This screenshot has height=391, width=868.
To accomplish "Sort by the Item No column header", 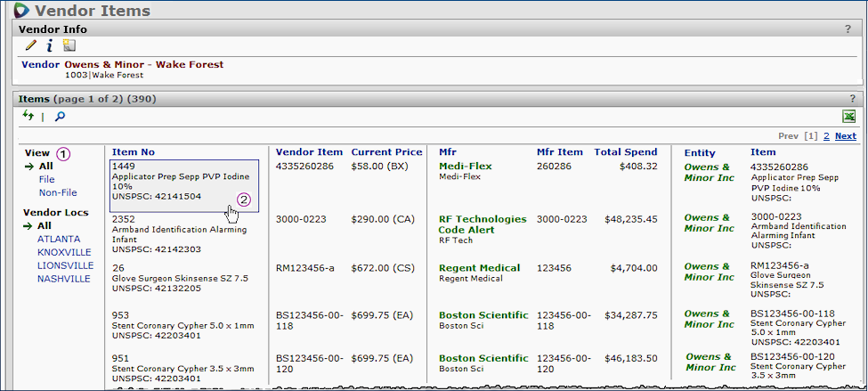I will click(133, 152).
